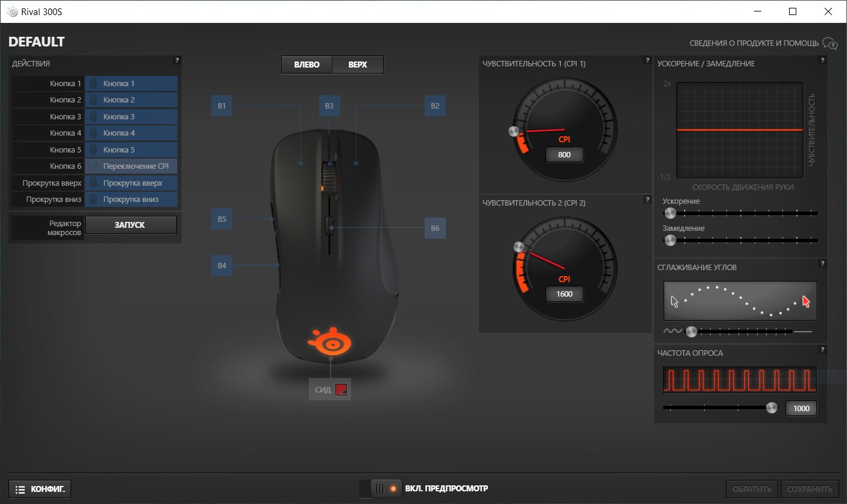Click help icon on CPI 2 panel
The width and height of the screenshot is (847, 504).
click(647, 200)
